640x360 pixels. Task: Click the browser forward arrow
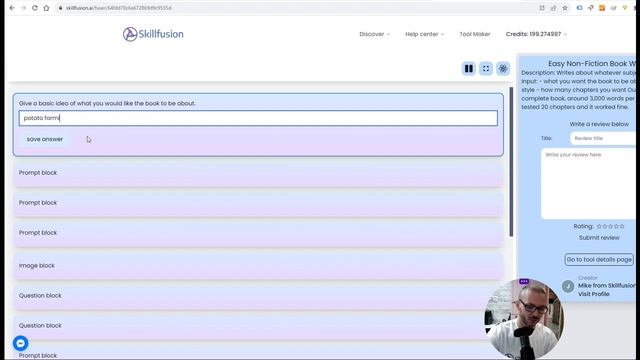[x=23, y=8]
